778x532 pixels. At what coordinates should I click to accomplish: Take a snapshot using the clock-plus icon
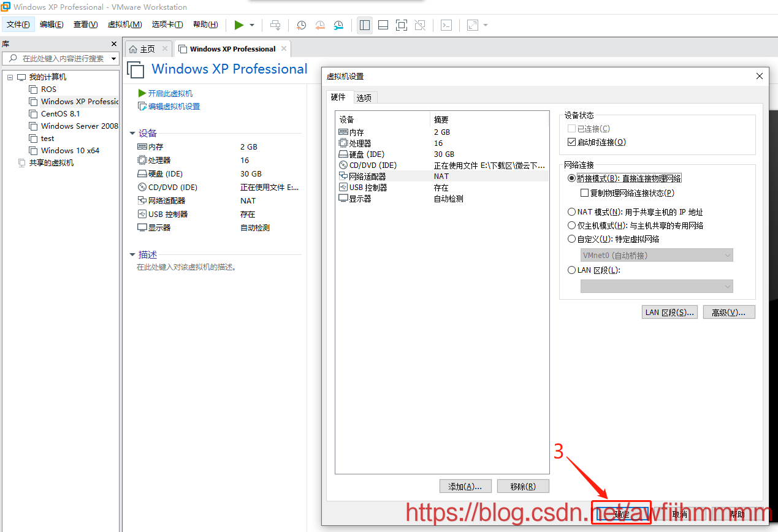pyautogui.click(x=302, y=25)
